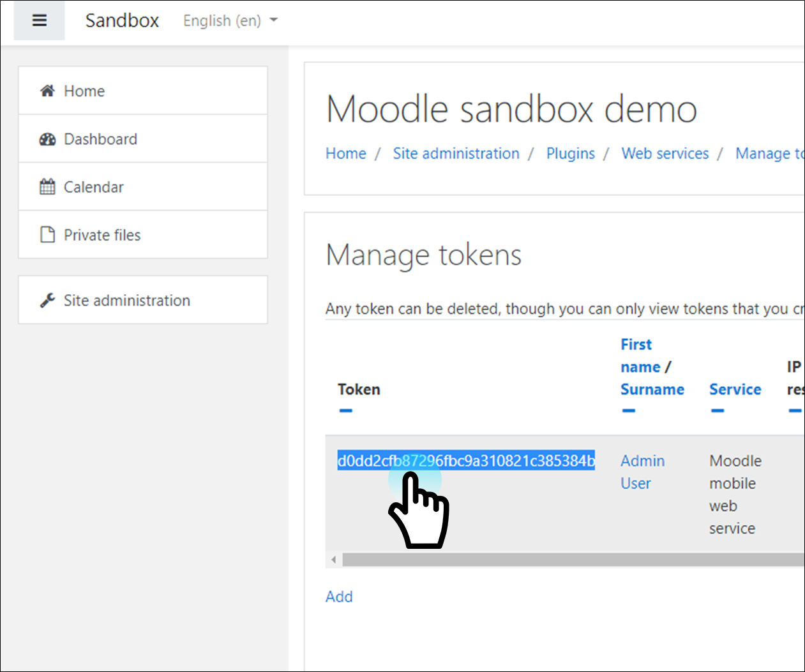805x672 pixels.
Task: Open the Admin User profile link
Action: point(642,472)
